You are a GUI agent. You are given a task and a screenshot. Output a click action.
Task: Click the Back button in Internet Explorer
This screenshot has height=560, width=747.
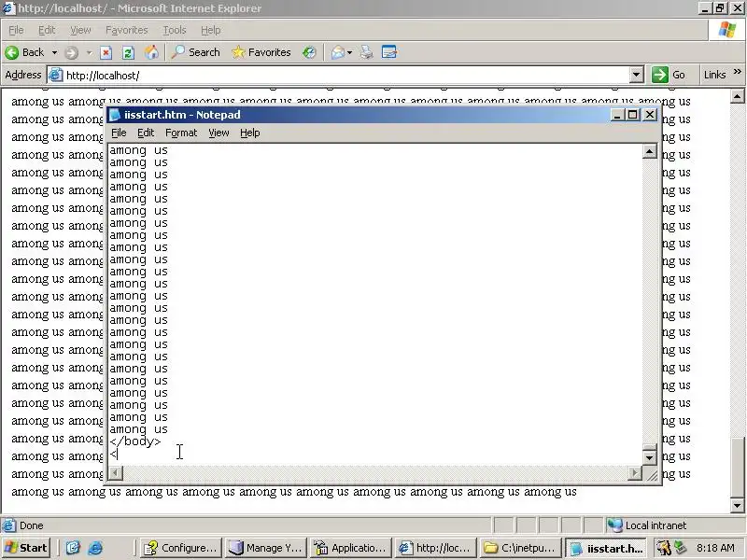click(24, 52)
